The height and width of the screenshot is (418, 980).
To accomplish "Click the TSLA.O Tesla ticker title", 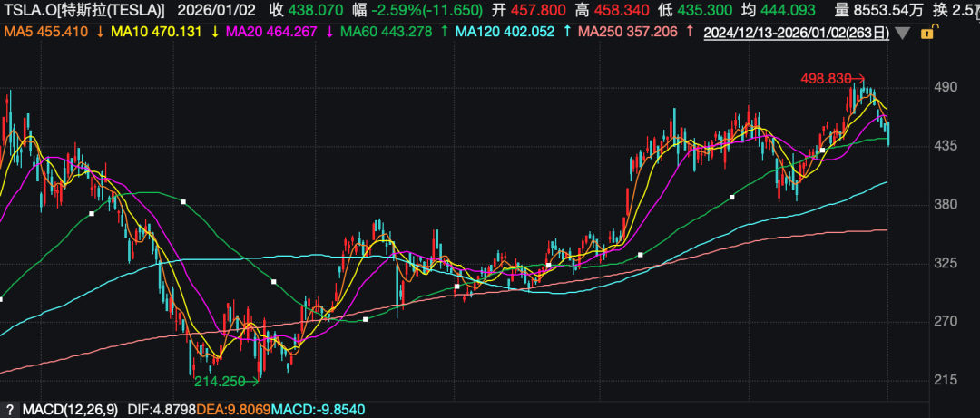I will tap(86, 12).
